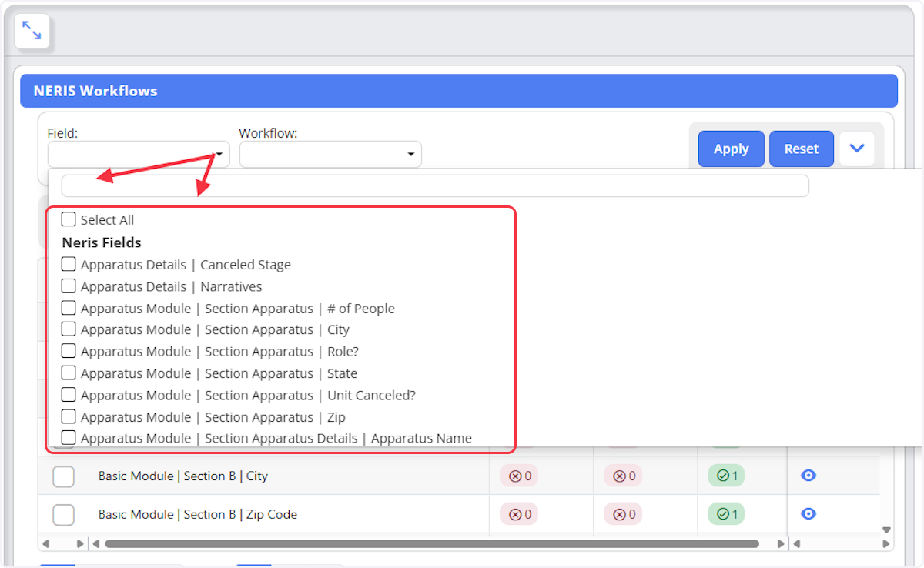This screenshot has height=568, width=924.
Task: Check Section Apparatus | Zip option
Action: [x=69, y=416]
